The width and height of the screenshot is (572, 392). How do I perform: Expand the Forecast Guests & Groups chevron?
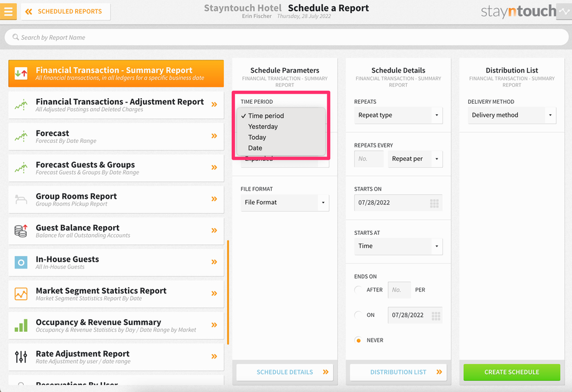(214, 167)
